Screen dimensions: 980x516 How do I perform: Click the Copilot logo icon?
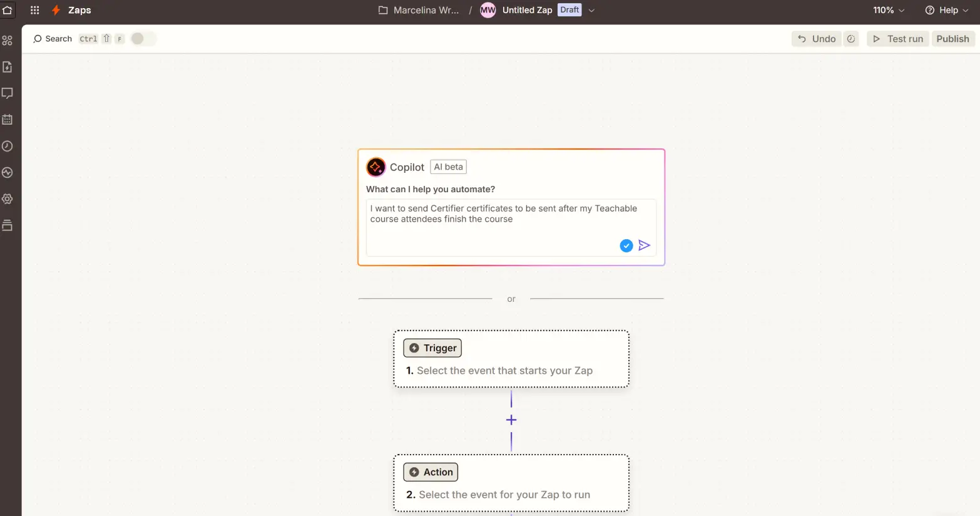375,167
